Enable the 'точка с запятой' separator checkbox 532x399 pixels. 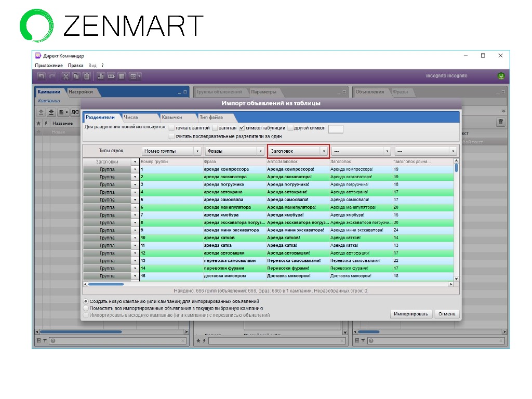tap(171, 128)
